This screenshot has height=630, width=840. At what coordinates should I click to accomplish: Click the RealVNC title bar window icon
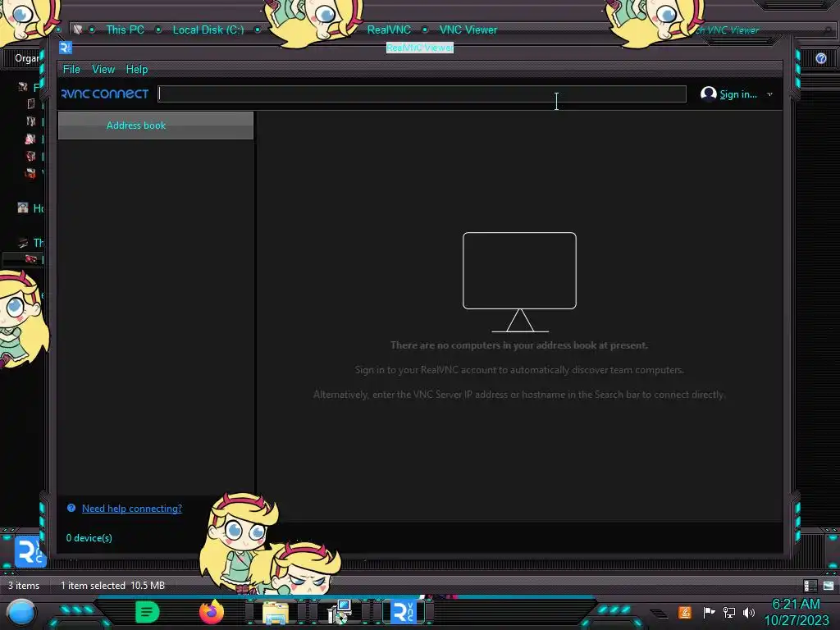[x=66, y=48]
